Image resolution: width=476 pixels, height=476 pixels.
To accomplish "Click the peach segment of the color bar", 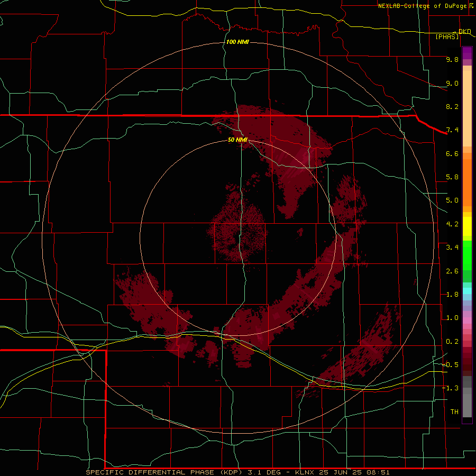I will click(x=467, y=108).
